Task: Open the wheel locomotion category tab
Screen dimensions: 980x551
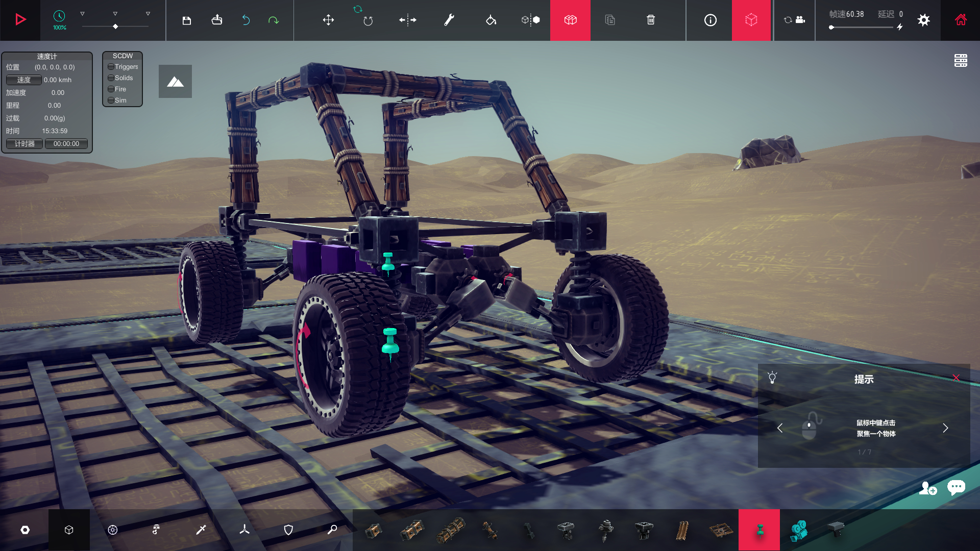Action: pos(113,530)
